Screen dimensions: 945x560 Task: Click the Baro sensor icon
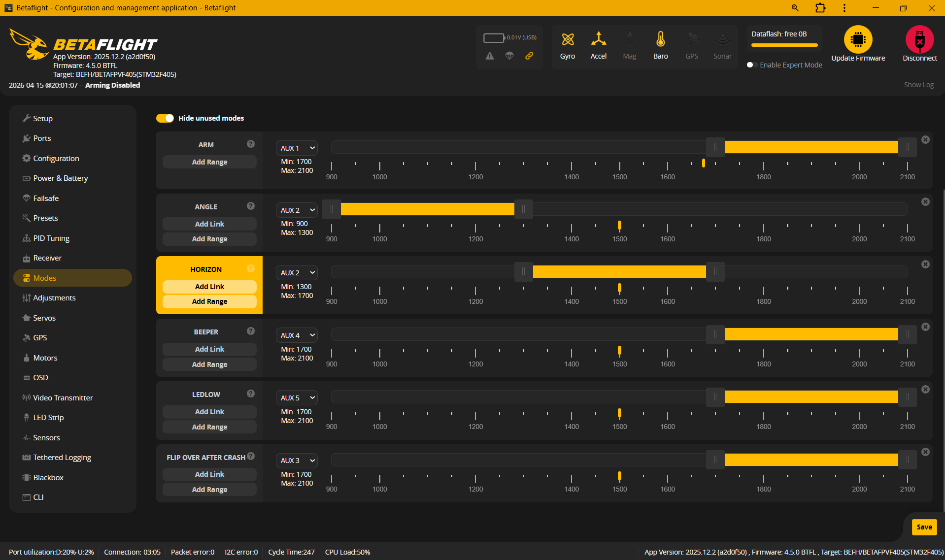coord(660,39)
